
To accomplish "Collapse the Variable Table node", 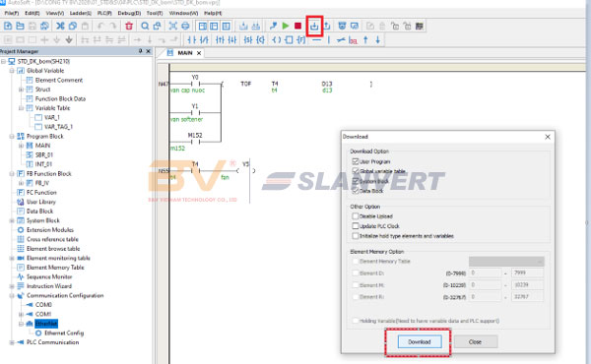I will (x=21, y=108).
